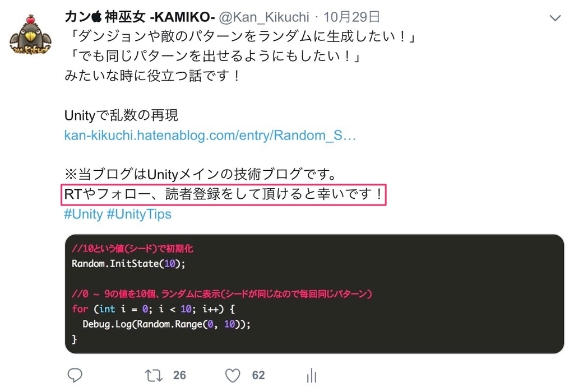Image resolution: width=574 pixels, height=392 pixels.
Task: Open the #Unity hashtag
Action: (84, 214)
